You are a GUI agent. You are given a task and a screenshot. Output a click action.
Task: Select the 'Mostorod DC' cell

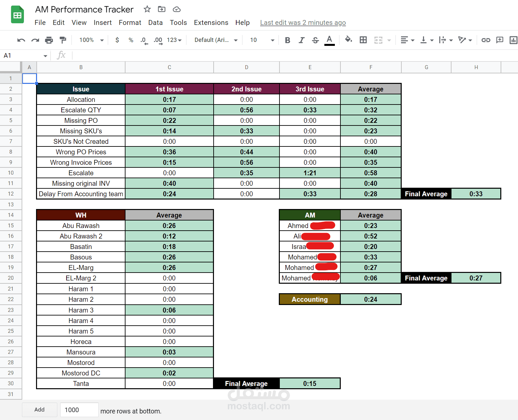[x=81, y=373]
